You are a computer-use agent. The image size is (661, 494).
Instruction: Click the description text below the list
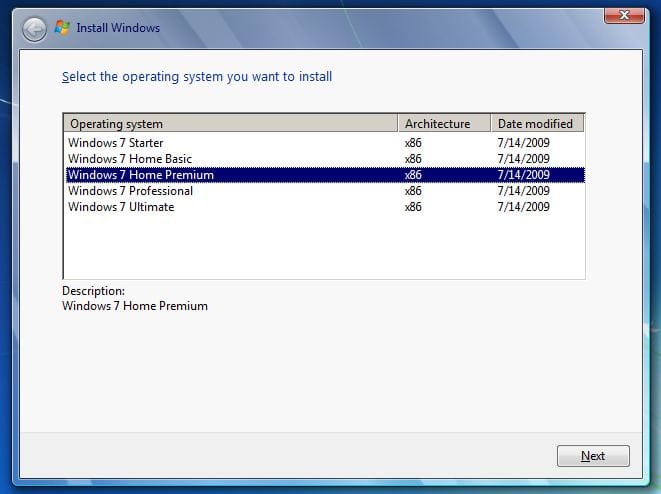pos(135,306)
